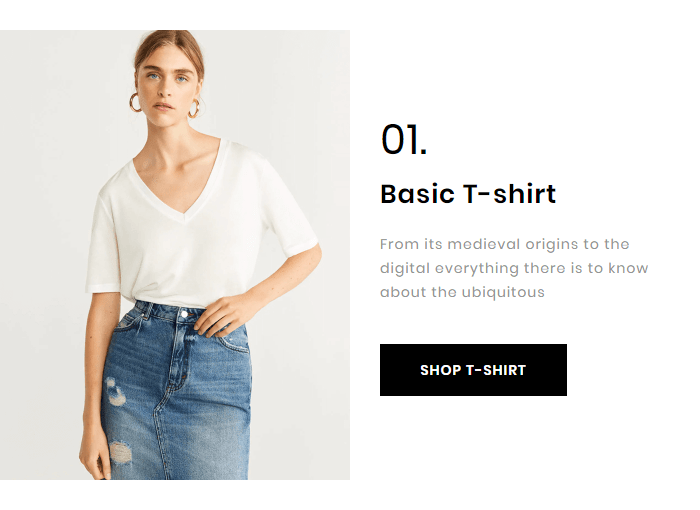Click the word 'ubiquitous' in the description
The image size is (700, 510).
pyautogui.click(x=503, y=293)
